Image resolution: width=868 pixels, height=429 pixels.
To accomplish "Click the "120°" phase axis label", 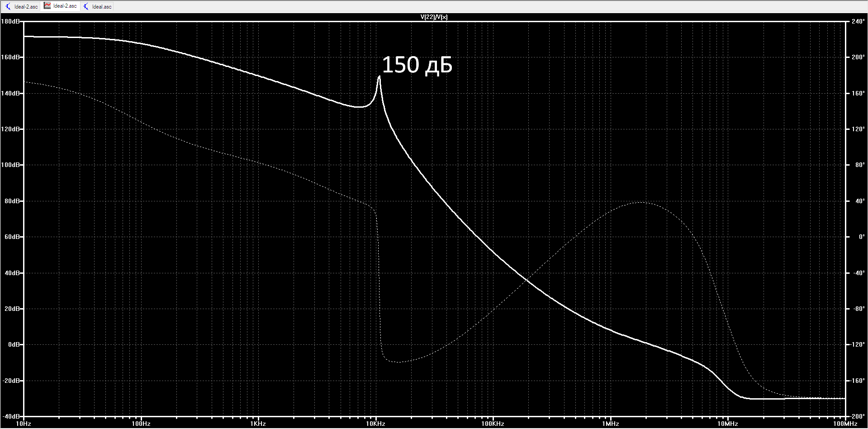I will (858, 129).
